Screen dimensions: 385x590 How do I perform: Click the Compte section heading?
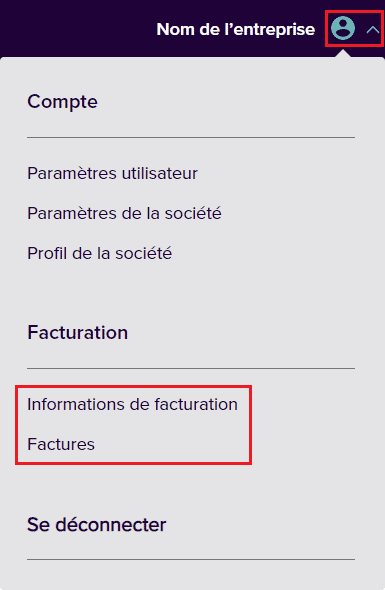(62, 102)
